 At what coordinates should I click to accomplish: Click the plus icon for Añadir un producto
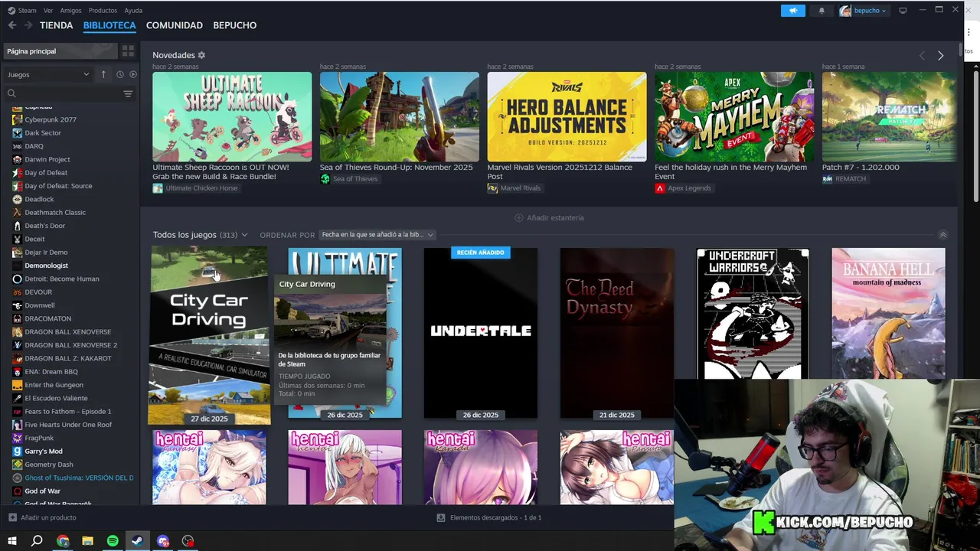[x=12, y=517]
